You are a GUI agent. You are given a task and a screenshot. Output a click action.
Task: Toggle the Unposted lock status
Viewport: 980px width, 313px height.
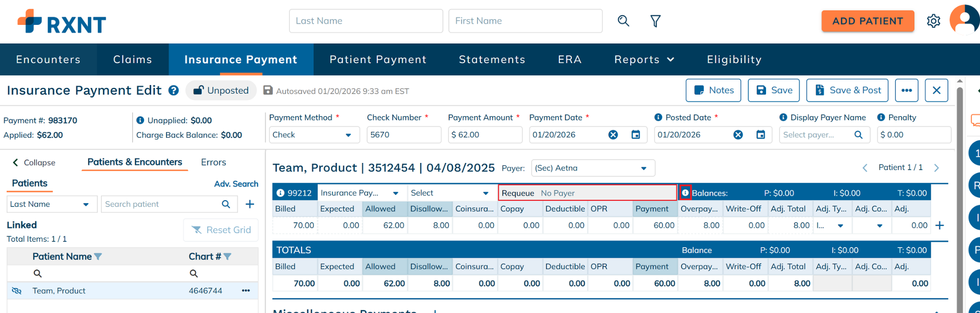point(221,91)
